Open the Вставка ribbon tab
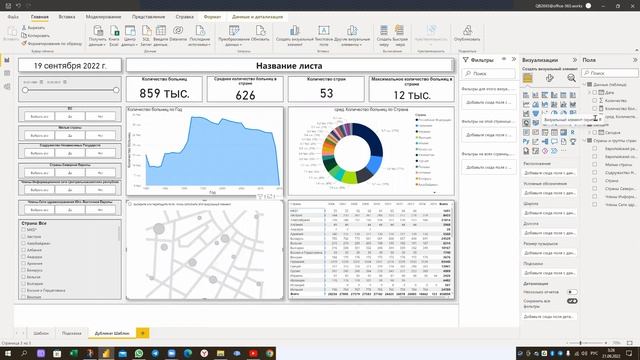The image size is (640, 360). pos(67,17)
